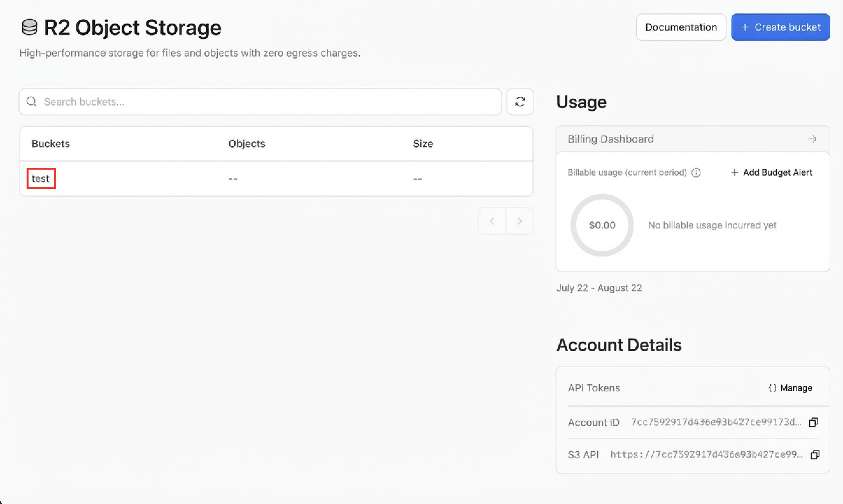Open the Documentation button

[x=681, y=27]
